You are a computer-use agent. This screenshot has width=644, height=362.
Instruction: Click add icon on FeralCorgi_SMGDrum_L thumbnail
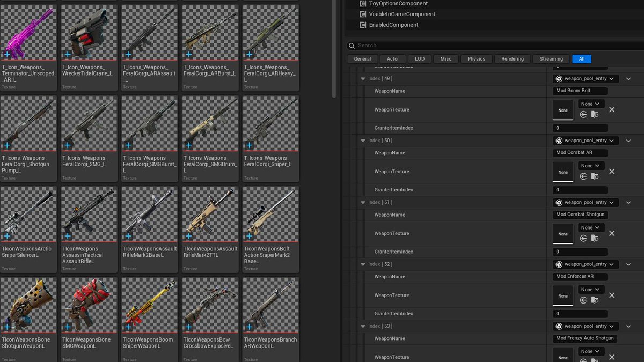click(x=188, y=145)
